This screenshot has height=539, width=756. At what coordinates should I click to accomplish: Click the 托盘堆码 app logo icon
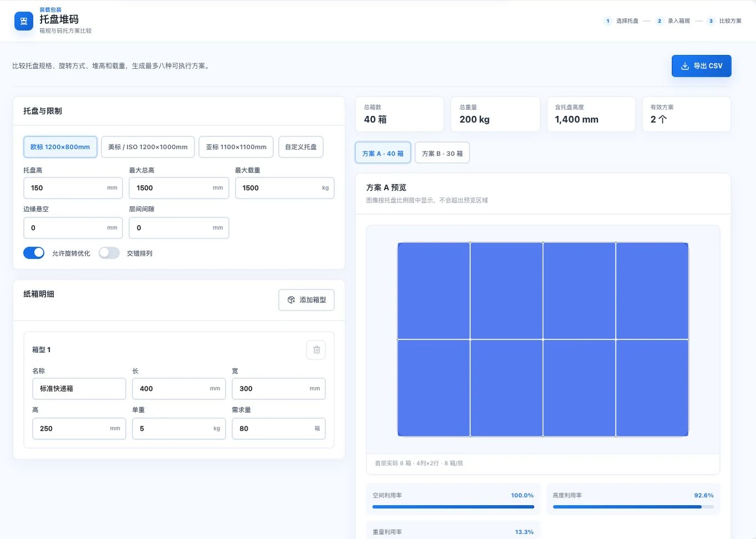tap(23, 21)
